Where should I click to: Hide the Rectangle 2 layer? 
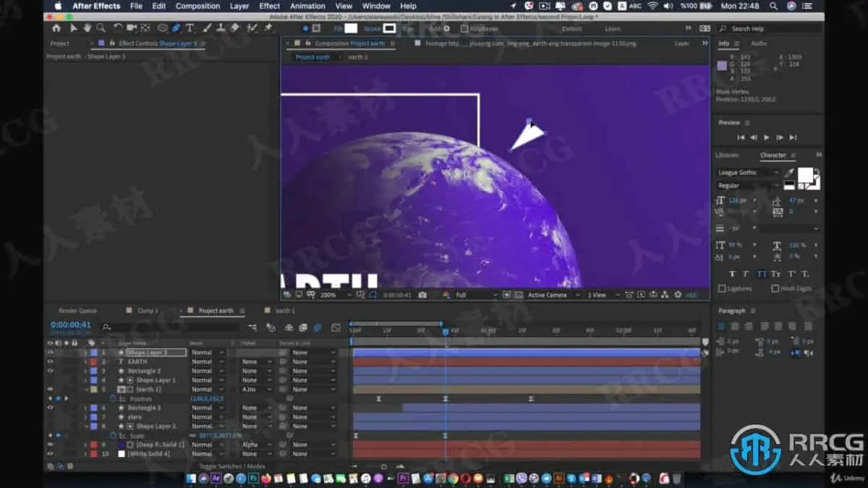(x=50, y=371)
